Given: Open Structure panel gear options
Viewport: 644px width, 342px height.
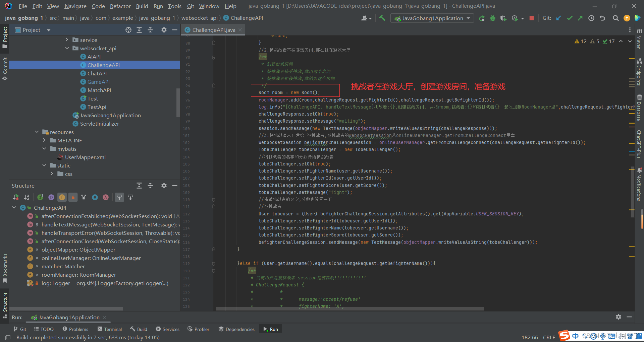Looking at the screenshot, I should (164, 186).
